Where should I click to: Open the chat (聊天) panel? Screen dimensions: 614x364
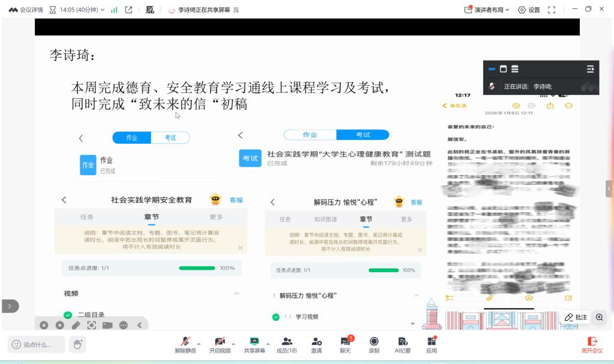pyautogui.click(x=345, y=344)
